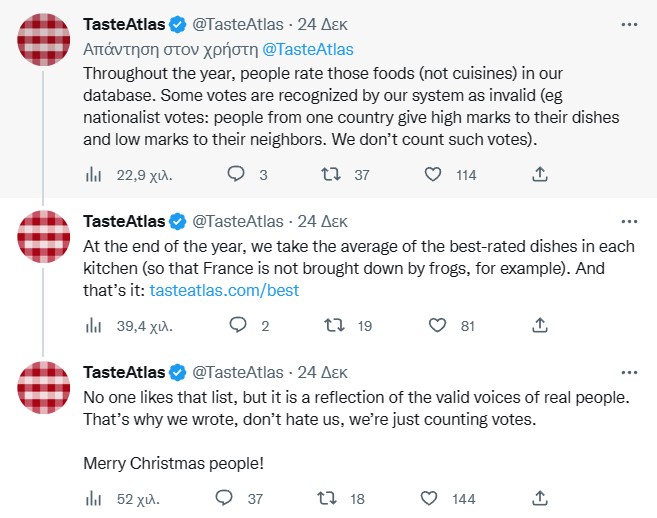
Task: Share the first tweet about rating foods
Action: (539, 174)
